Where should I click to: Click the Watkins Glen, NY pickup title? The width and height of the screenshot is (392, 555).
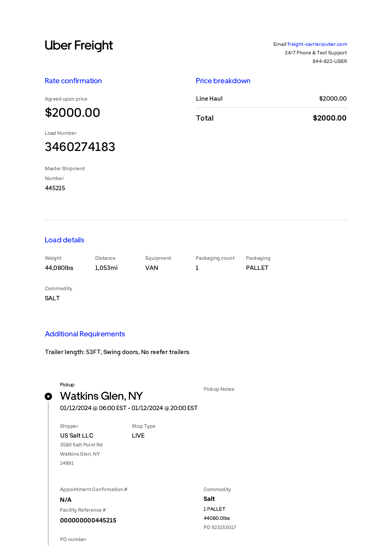point(101,396)
